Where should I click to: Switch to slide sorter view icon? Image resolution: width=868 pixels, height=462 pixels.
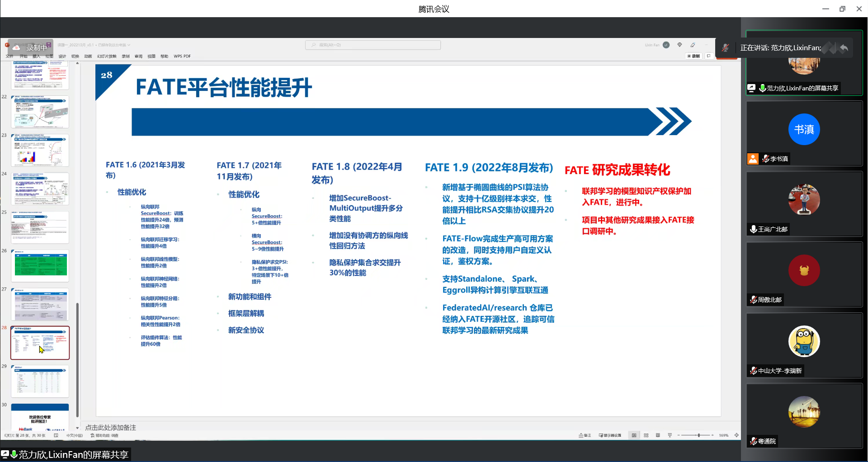(646, 435)
